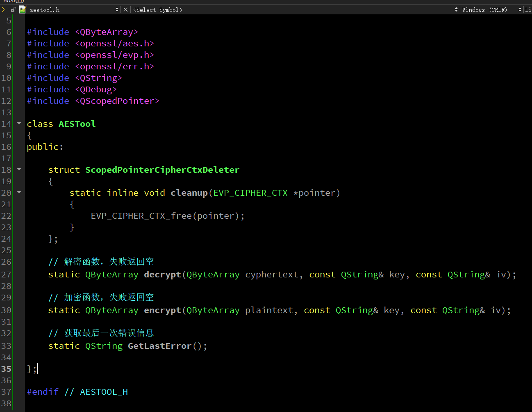Click the #endif directive

43,392
